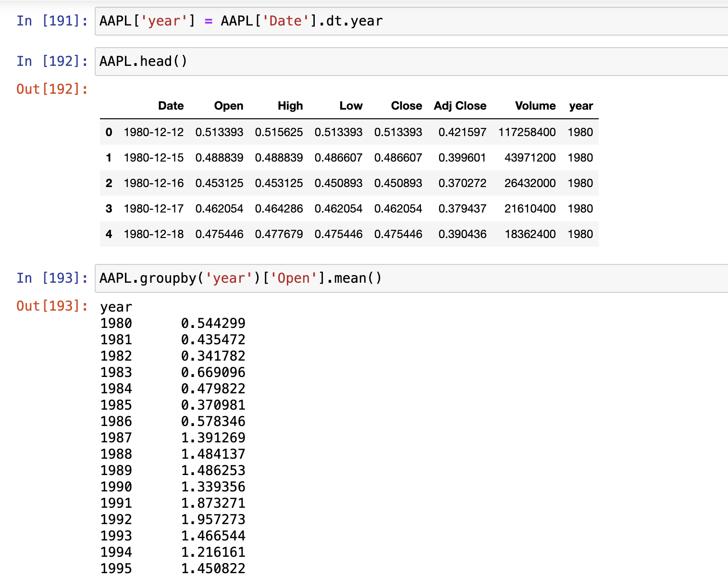Select the High column header
Viewport: 728px width, 577px height.
point(290,106)
